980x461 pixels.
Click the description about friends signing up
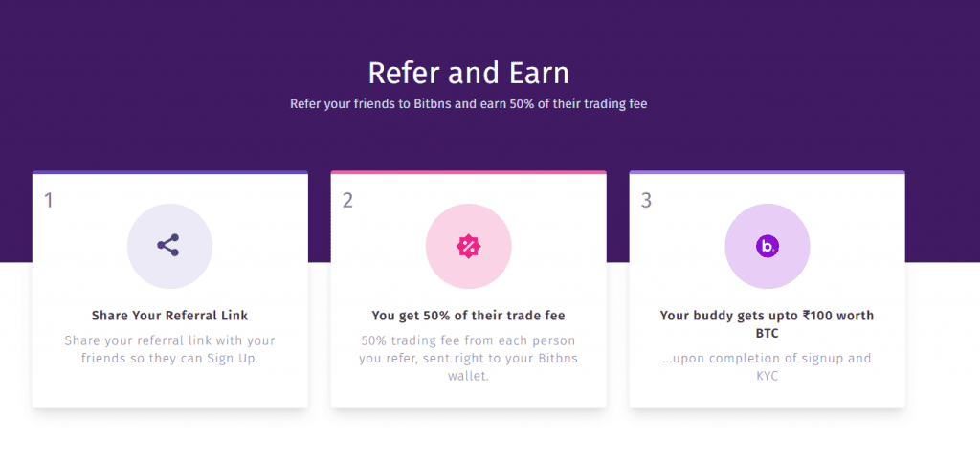[x=169, y=350]
